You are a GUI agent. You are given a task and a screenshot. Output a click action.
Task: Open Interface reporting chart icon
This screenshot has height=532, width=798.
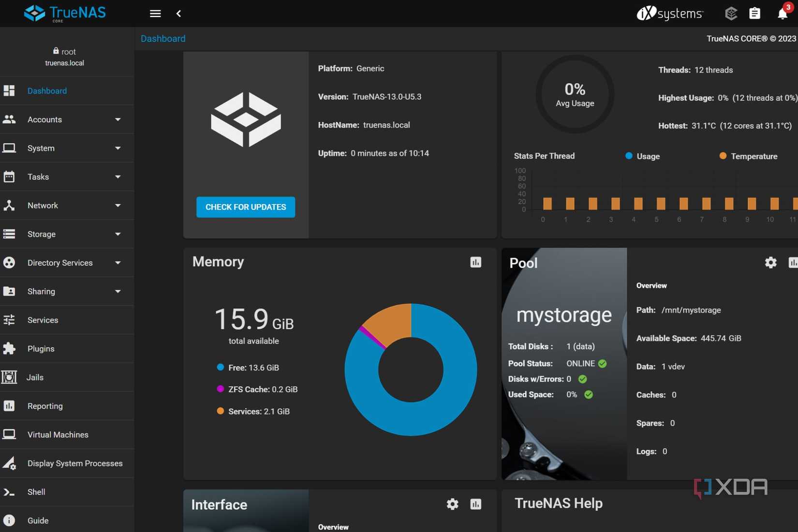click(x=475, y=504)
